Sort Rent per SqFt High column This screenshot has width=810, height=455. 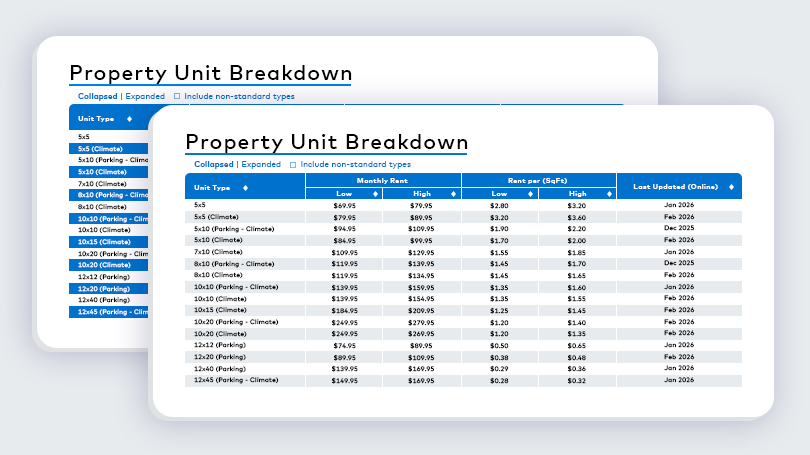point(609,194)
